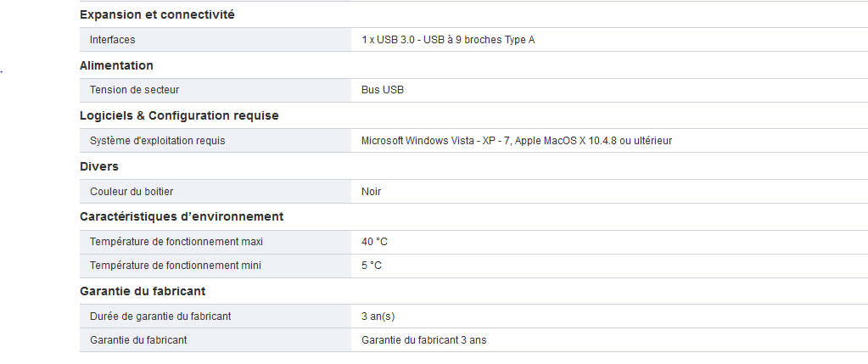The width and height of the screenshot is (868, 364).
Task: Select the 'Durée de garantie du fabricant' label
Action: pos(160,316)
